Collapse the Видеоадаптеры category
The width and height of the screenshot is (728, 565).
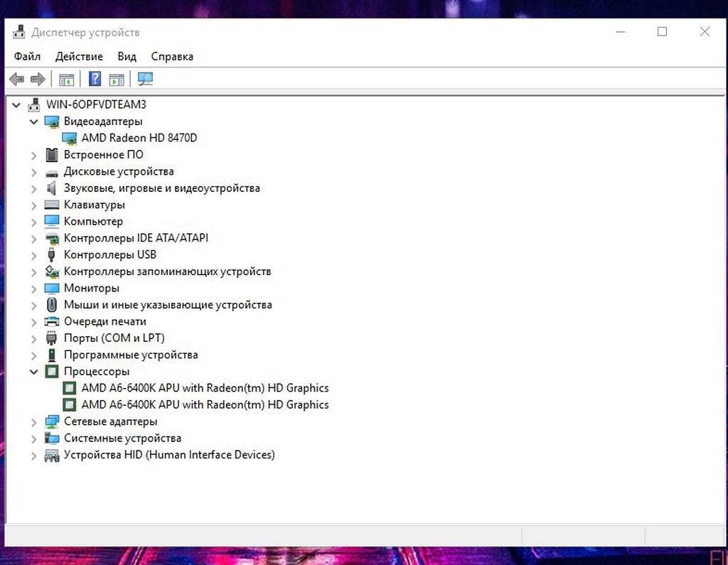tap(33, 122)
